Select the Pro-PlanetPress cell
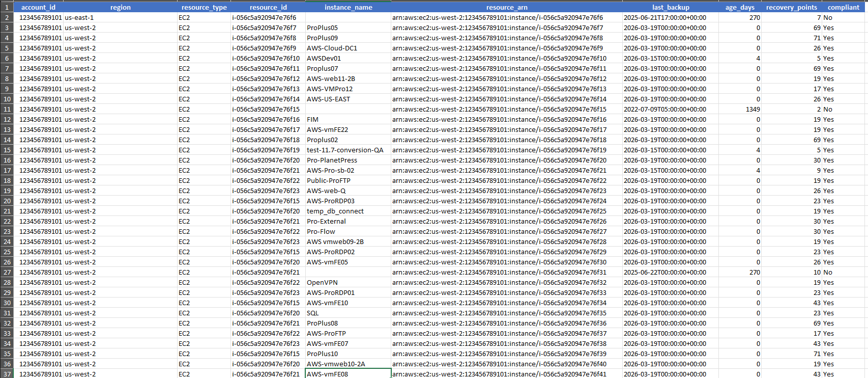868x378 pixels. (348, 160)
